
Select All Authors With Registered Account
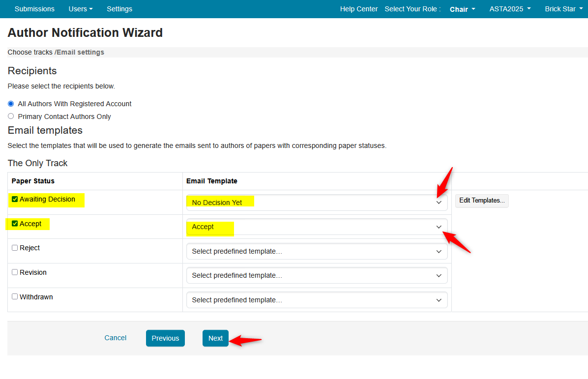pyautogui.click(x=11, y=104)
